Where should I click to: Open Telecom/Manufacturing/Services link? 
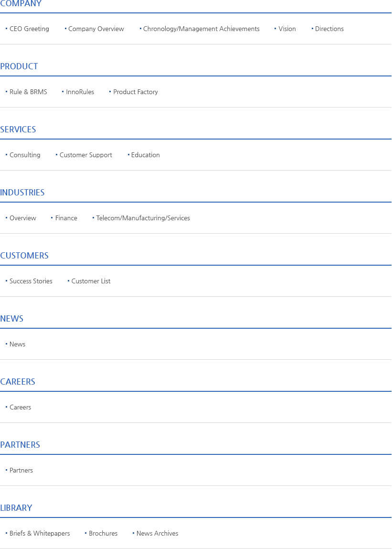point(143,218)
